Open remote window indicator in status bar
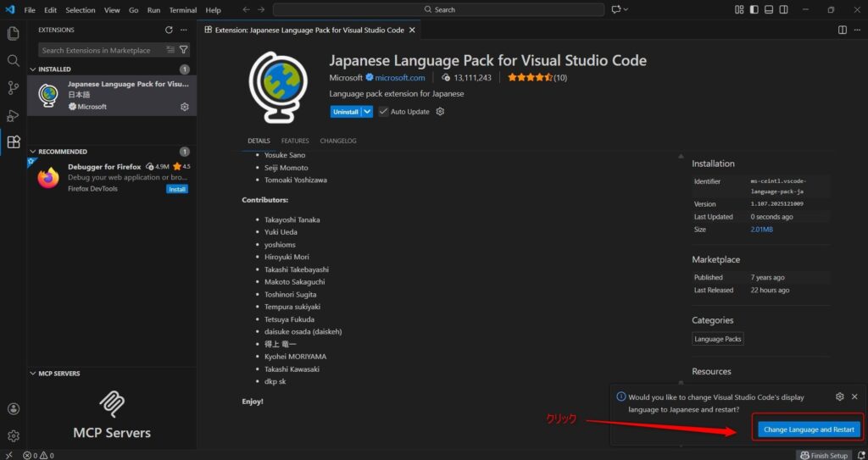Screen dimensions: 868x460 8,455
